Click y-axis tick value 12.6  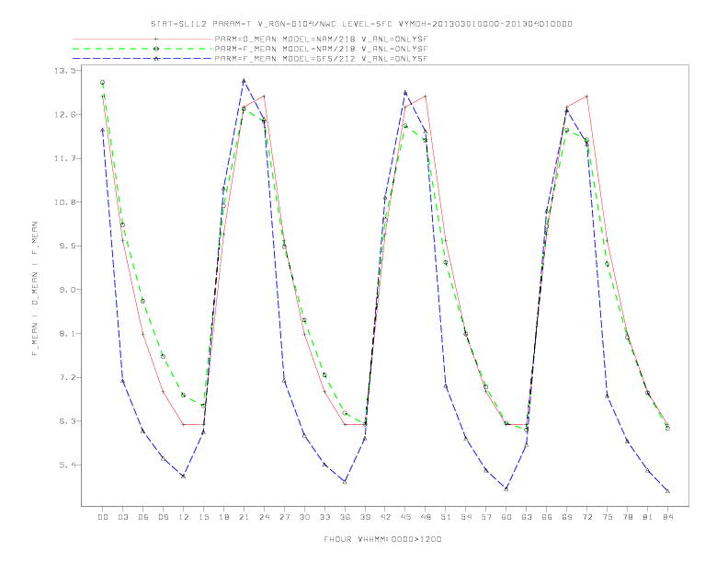[64, 115]
